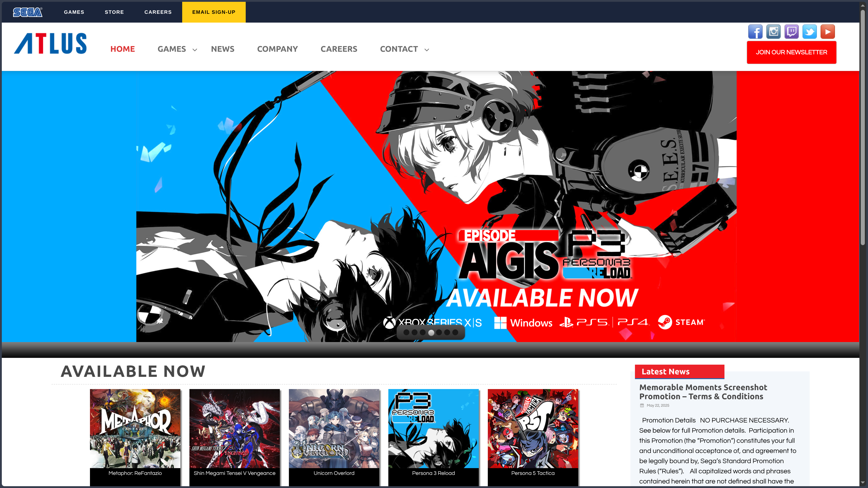Click the Persona 5 Tactica caption

tap(533, 473)
